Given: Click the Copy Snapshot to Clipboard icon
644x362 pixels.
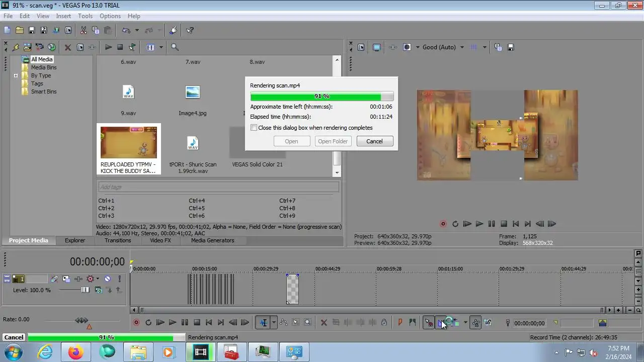Looking at the screenshot, I should coord(498,47).
